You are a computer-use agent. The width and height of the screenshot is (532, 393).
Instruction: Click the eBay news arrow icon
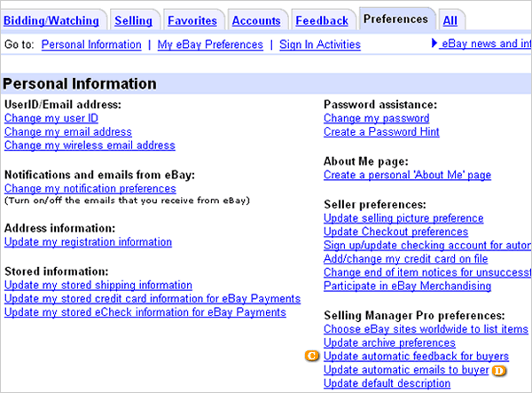[434, 43]
